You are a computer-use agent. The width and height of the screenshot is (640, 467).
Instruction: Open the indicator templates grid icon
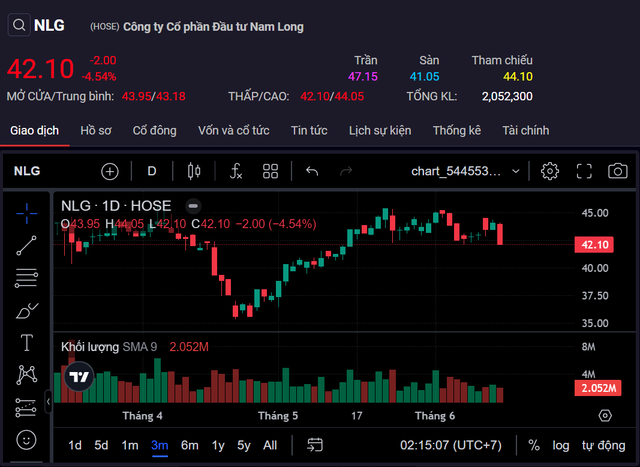[x=270, y=171]
